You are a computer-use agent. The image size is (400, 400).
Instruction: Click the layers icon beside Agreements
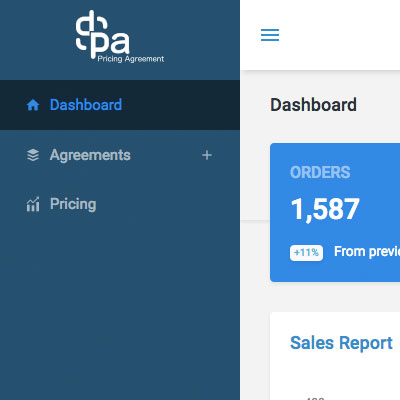click(33, 155)
